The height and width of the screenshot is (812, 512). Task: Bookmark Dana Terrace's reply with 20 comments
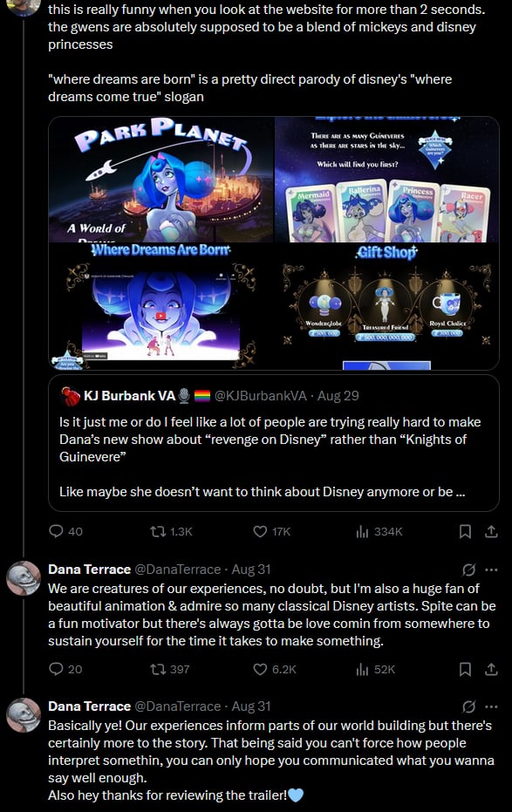(465, 669)
